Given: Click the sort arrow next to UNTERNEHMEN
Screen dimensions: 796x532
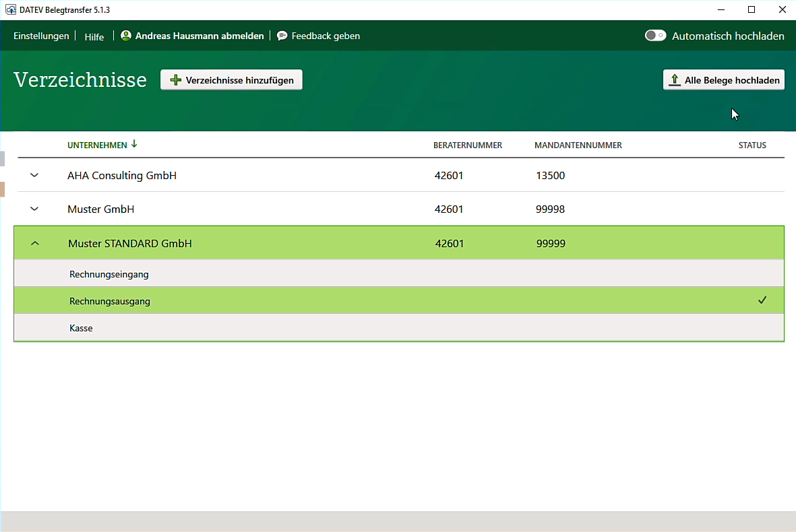Looking at the screenshot, I should pyautogui.click(x=134, y=144).
